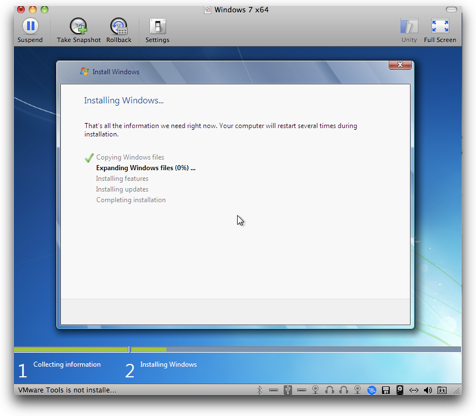Close the Install Windows dialog
476x416 pixels.
pyautogui.click(x=400, y=65)
